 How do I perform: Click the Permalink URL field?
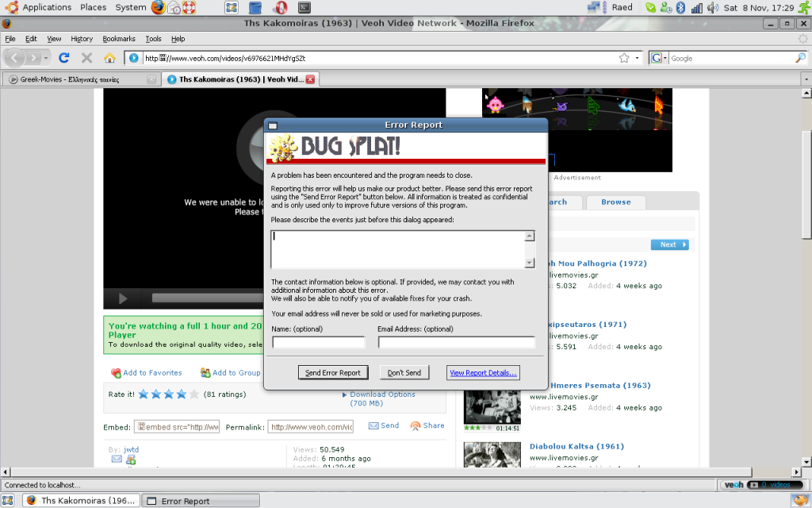click(x=311, y=427)
